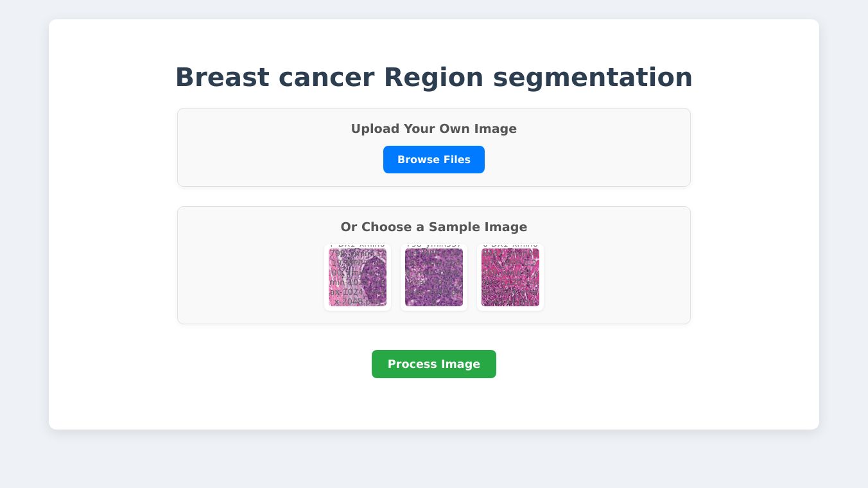This screenshot has height=488, width=868.
Task: Pick the third magenta sample image
Action: pos(510,277)
